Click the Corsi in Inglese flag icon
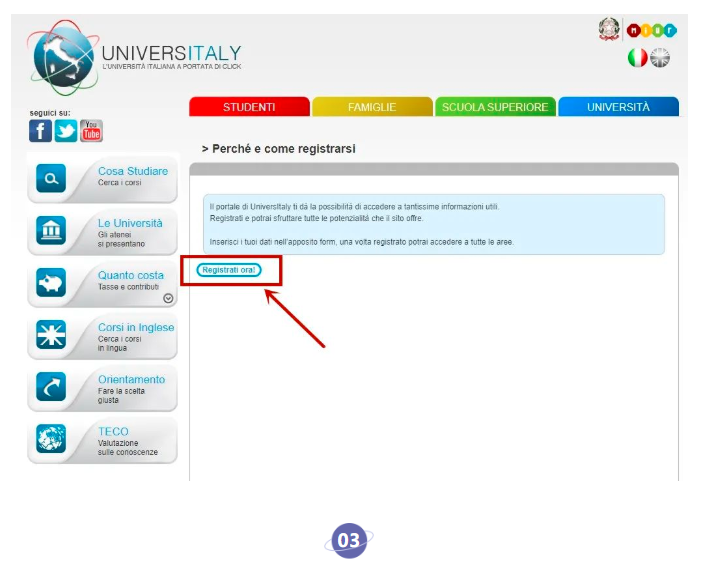 tap(51, 334)
